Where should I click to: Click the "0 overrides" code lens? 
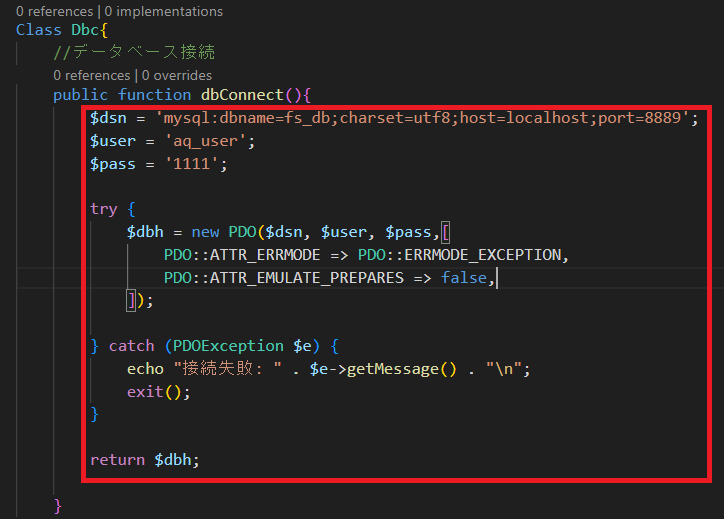click(x=177, y=75)
